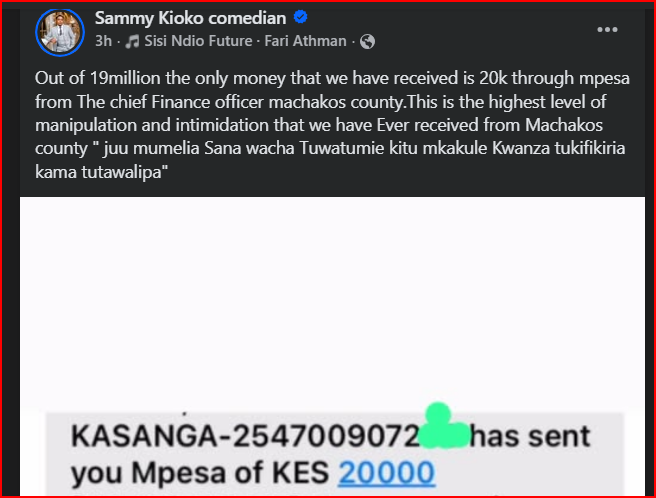This screenshot has height=498, width=656.
Task: Open the attached Mpesa screenshot image
Action: point(332,347)
